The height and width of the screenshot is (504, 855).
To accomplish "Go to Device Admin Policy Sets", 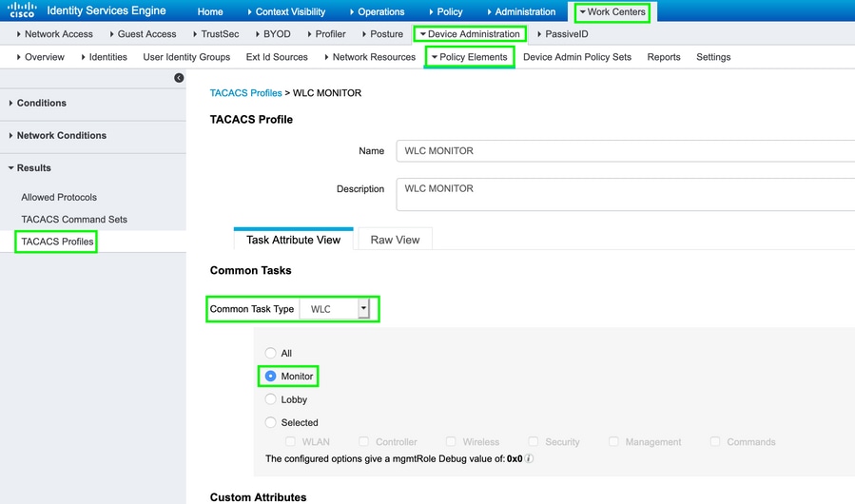I will [577, 57].
